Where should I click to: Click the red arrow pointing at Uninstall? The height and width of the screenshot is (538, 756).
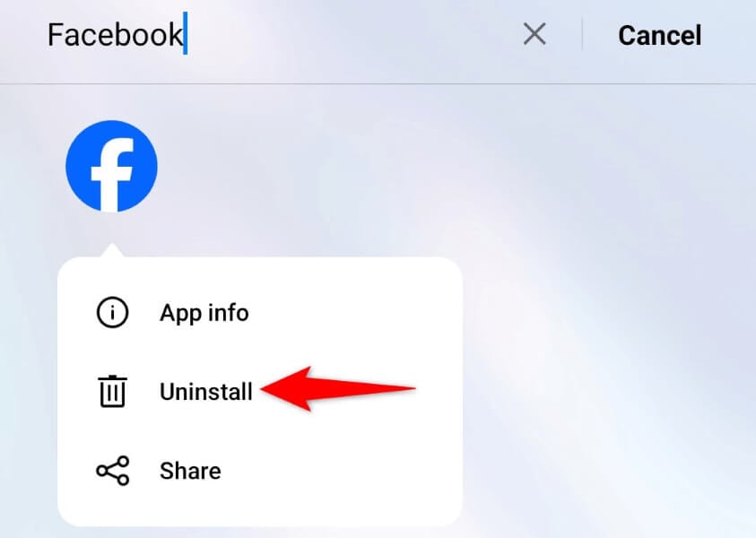point(337,388)
